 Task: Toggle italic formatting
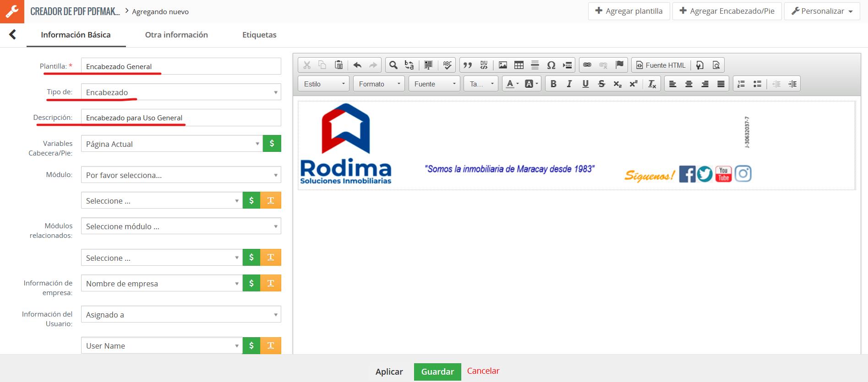pos(569,84)
